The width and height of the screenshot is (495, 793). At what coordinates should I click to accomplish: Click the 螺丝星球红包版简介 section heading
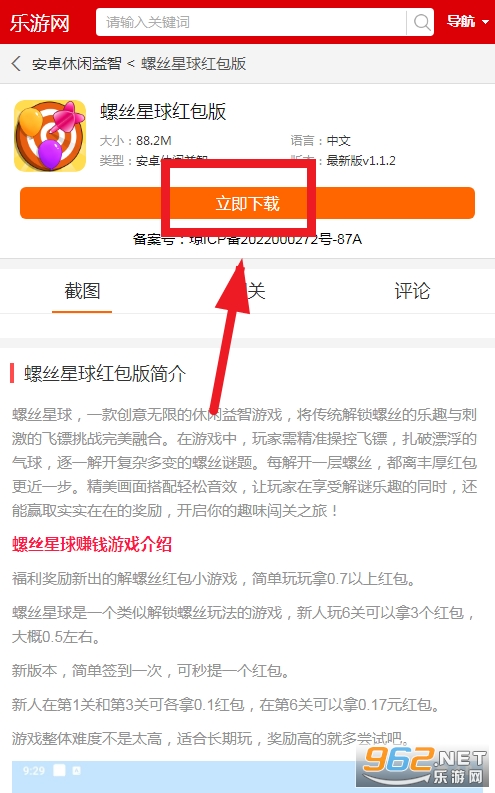click(x=105, y=374)
